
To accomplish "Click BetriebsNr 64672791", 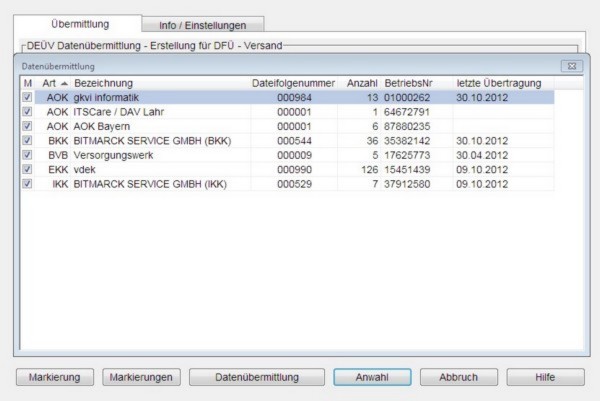I will coord(407,112).
